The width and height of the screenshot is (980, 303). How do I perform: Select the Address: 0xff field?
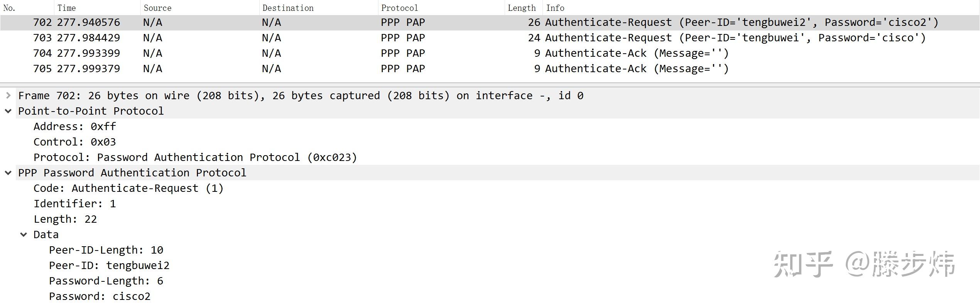tap(74, 127)
